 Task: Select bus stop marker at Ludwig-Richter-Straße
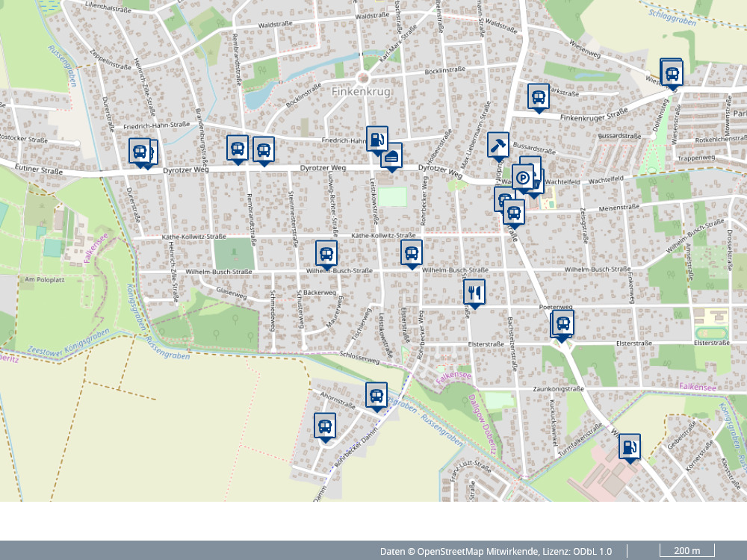coord(326,253)
